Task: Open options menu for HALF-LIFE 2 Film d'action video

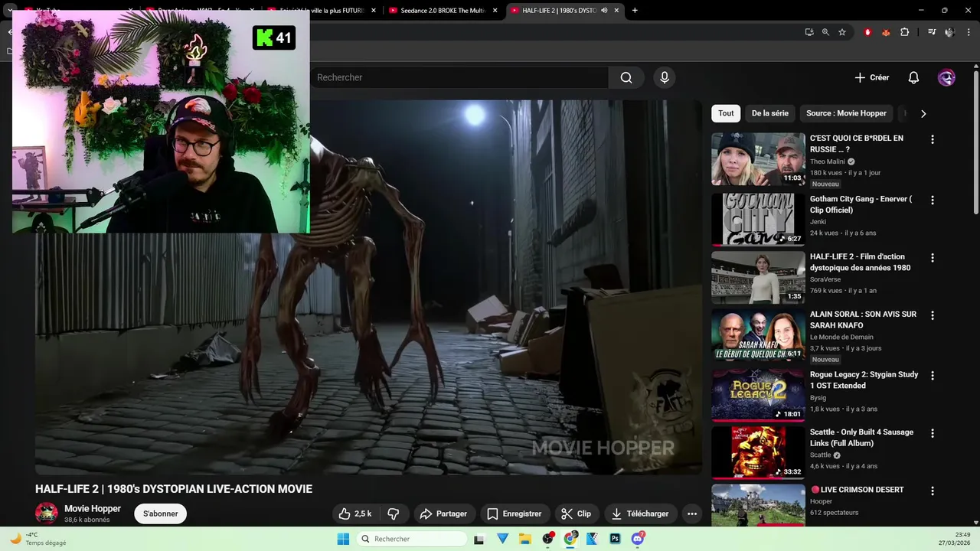Action: 932,258
